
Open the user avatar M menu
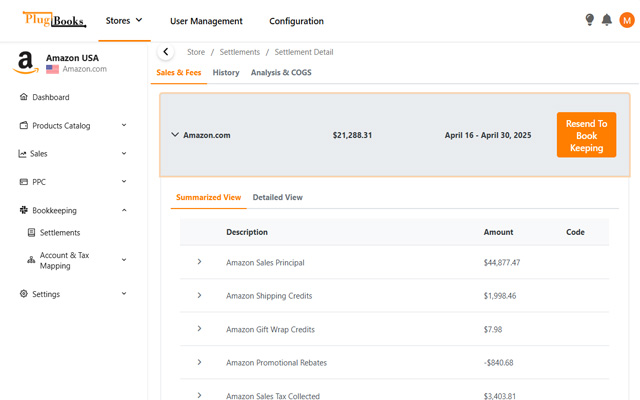627,20
